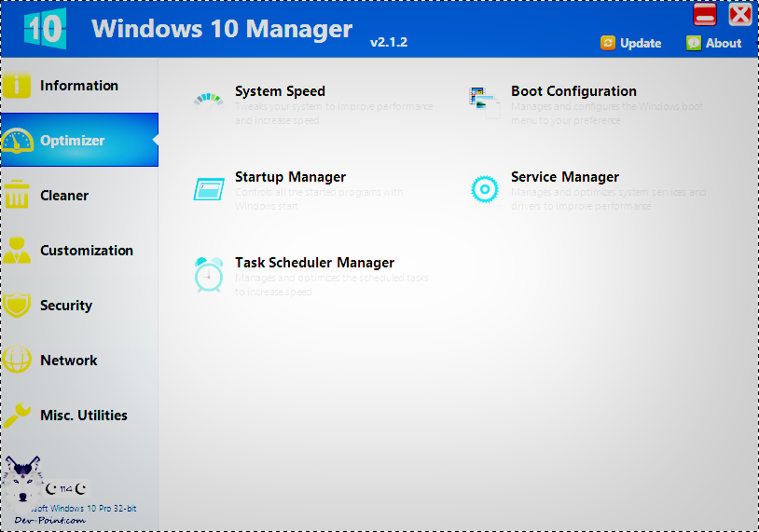759x532 pixels.
Task: Launch Task Scheduler Manager title link
Action: [x=314, y=263]
